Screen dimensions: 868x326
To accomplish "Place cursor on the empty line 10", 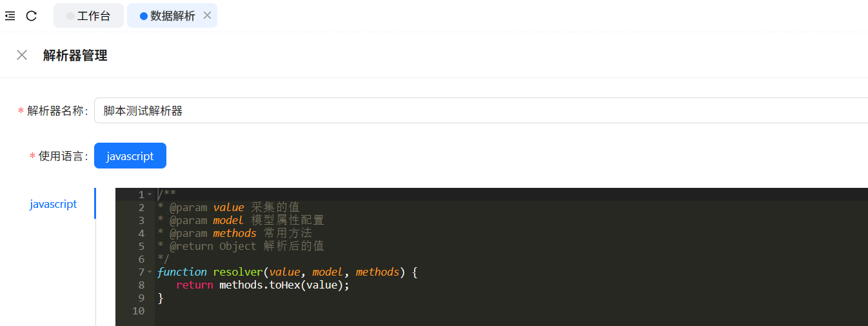I will [x=387, y=311].
